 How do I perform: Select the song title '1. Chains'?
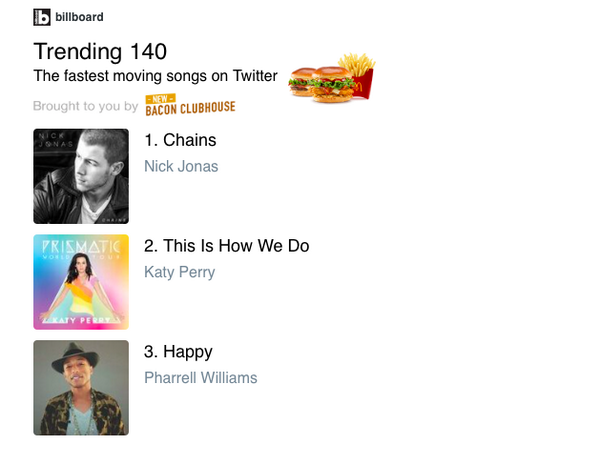point(180,140)
